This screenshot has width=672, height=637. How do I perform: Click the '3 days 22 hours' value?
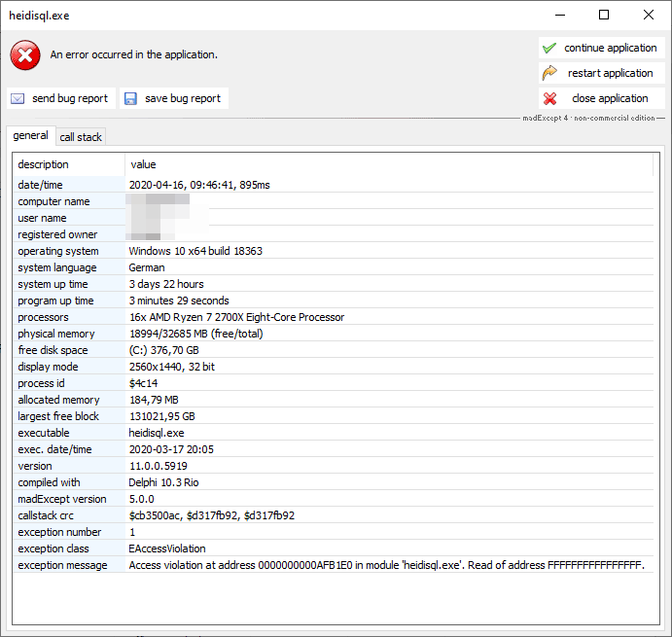[166, 284]
